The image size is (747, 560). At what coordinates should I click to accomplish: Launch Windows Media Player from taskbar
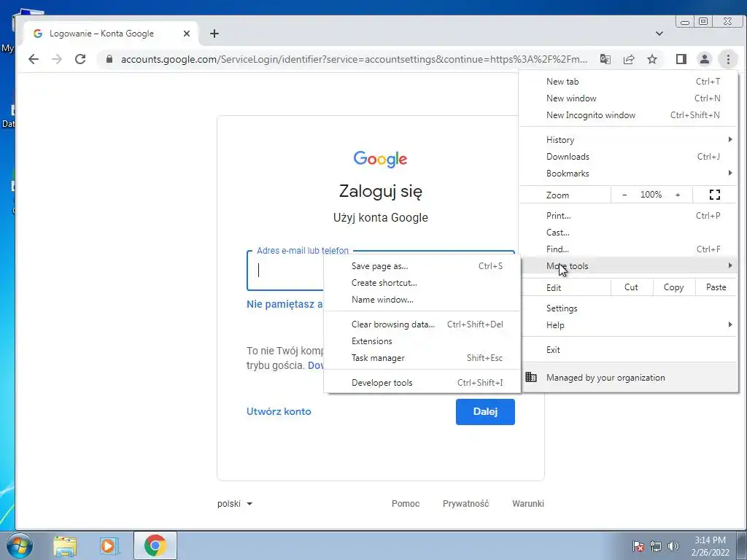pyautogui.click(x=109, y=546)
